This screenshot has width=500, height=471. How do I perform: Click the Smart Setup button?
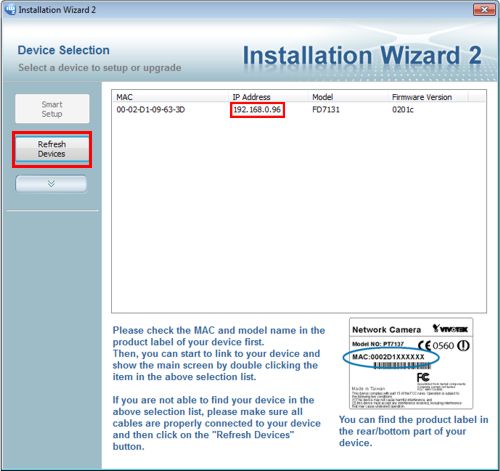click(52, 109)
